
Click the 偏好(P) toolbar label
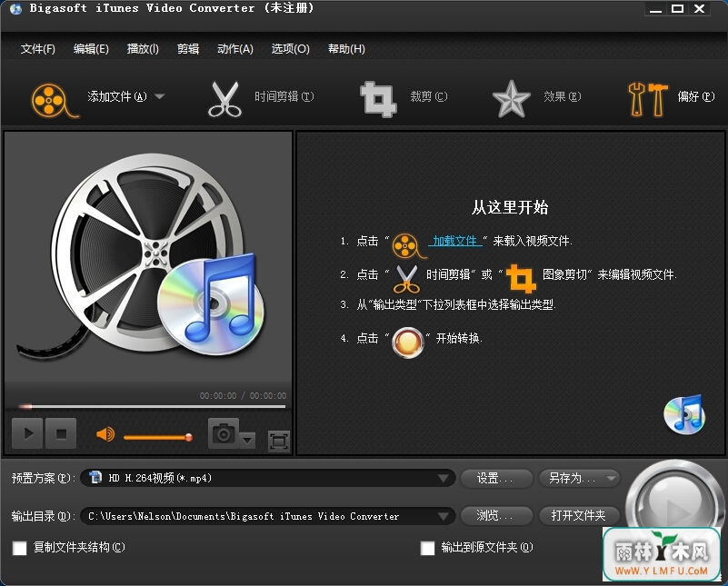click(696, 96)
